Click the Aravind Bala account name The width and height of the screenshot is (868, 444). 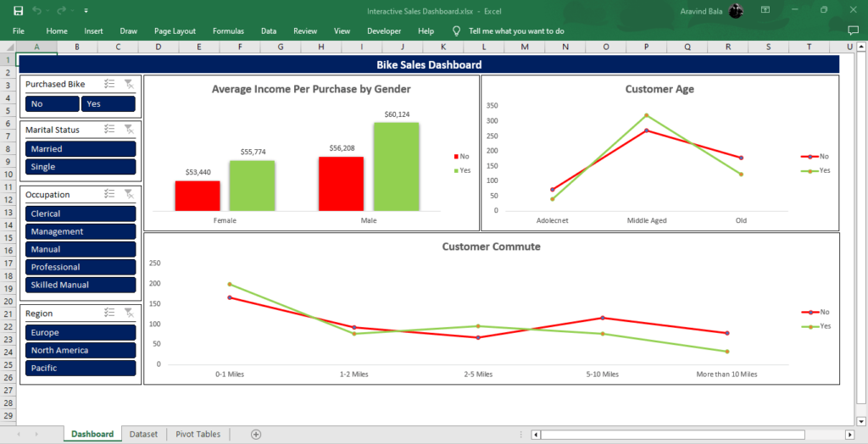pos(701,11)
